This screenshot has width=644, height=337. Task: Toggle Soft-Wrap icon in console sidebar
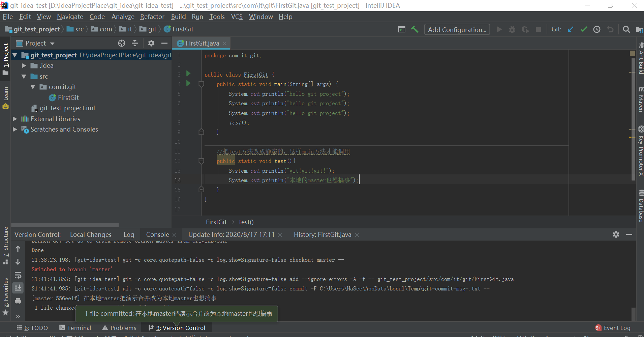18,275
